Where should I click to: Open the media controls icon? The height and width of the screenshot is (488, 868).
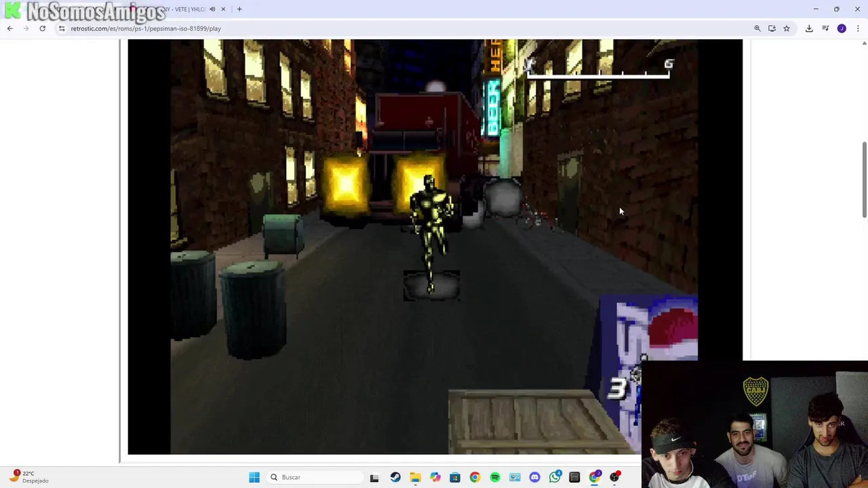coord(825,28)
